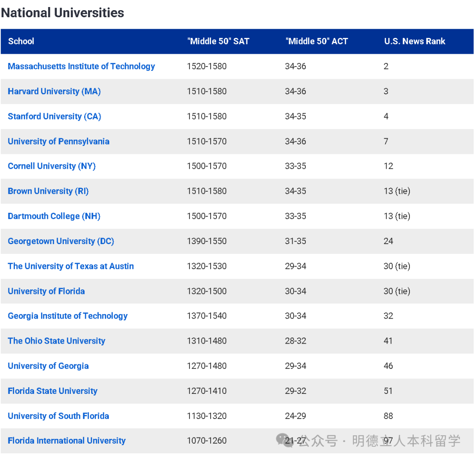Select Florida State SAT 1270-1410
Screen dimensions: 476x460
[207, 391]
